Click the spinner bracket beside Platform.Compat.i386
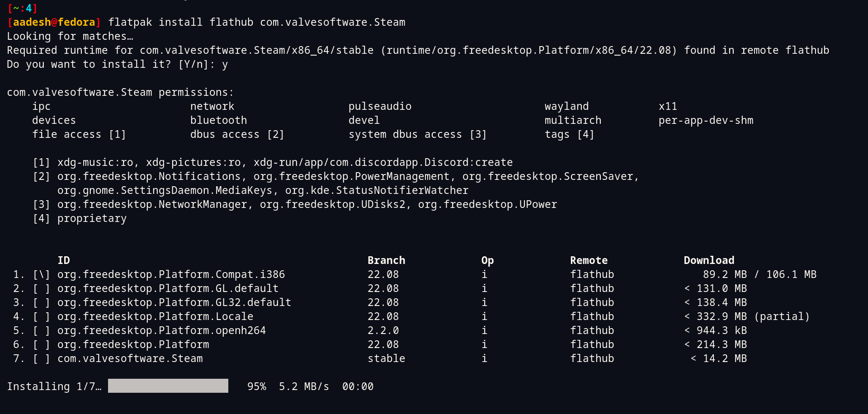The image size is (868, 414). tap(41, 274)
